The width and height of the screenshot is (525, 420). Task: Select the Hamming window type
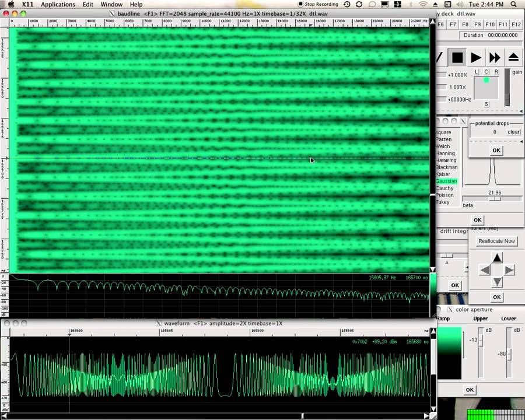pyautogui.click(x=446, y=160)
